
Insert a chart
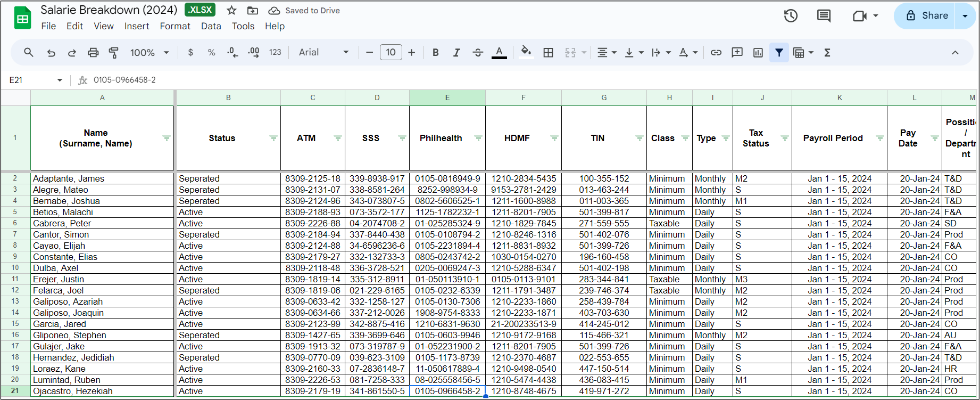[x=758, y=52]
